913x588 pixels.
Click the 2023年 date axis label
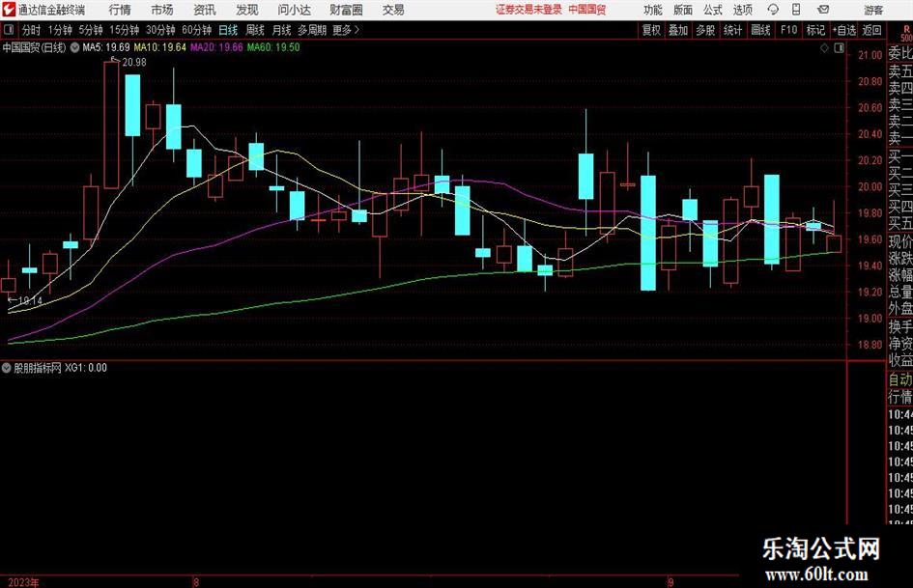tap(23, 582)
